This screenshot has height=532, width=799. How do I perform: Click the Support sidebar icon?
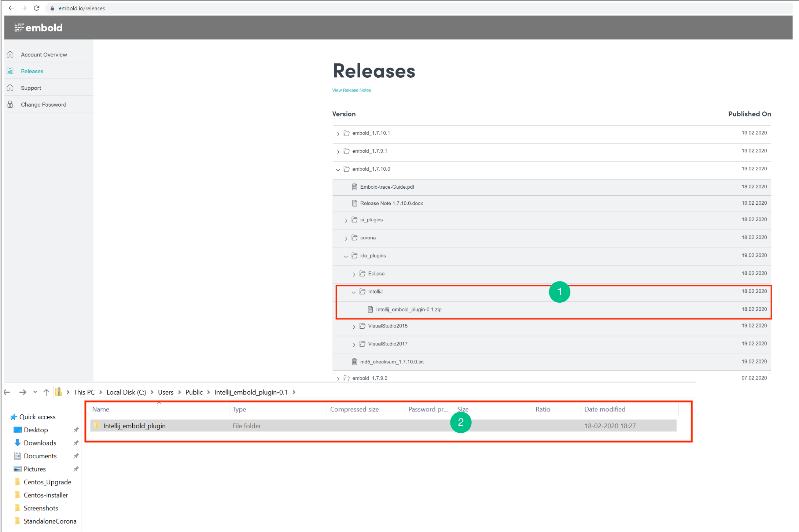(10, 88)
